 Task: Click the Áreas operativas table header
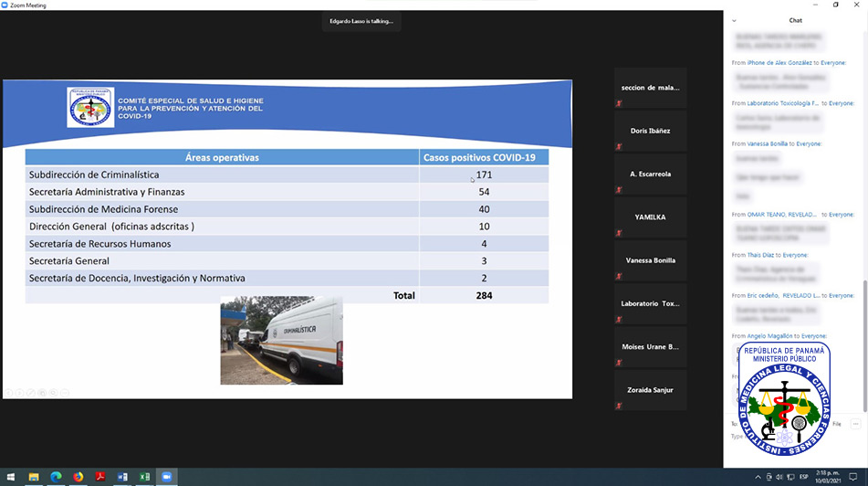click(x=222, y=157)
